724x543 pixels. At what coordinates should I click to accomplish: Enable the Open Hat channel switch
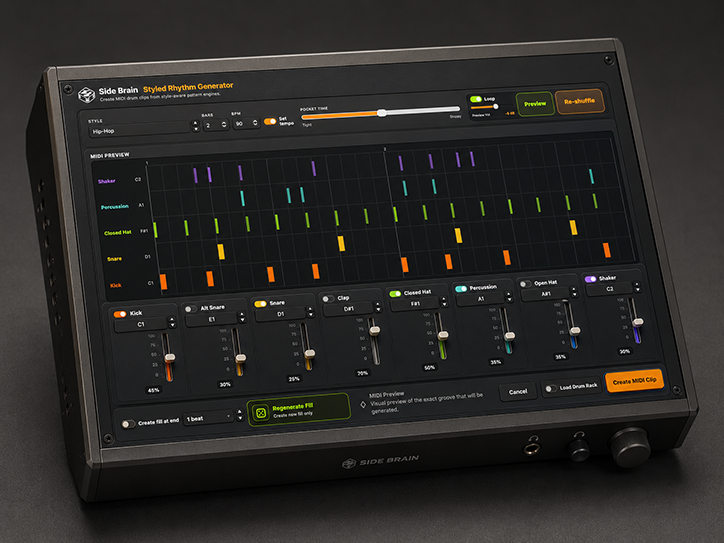pos(525,284)
